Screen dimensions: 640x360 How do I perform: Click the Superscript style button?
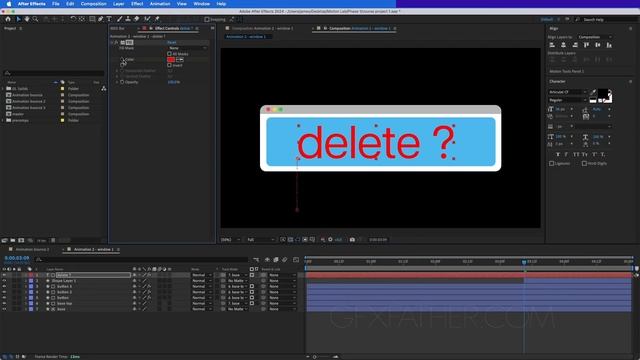coord(594,154)
